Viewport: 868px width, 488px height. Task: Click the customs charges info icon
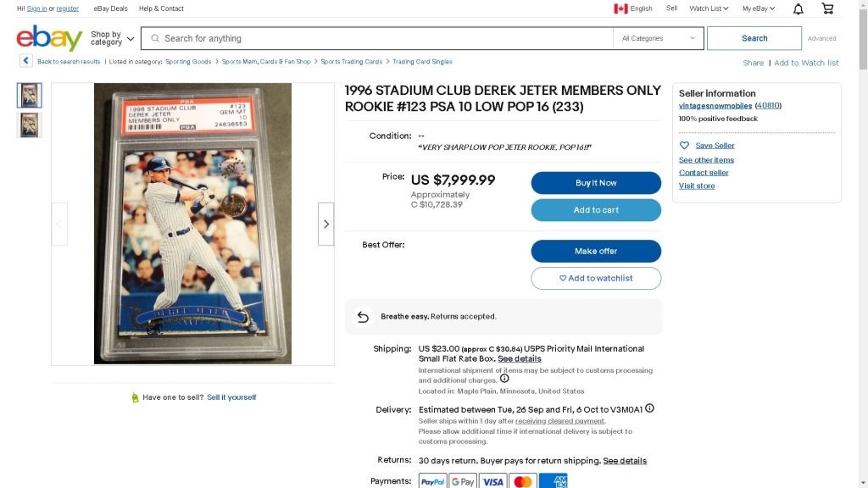click(504, 379)
